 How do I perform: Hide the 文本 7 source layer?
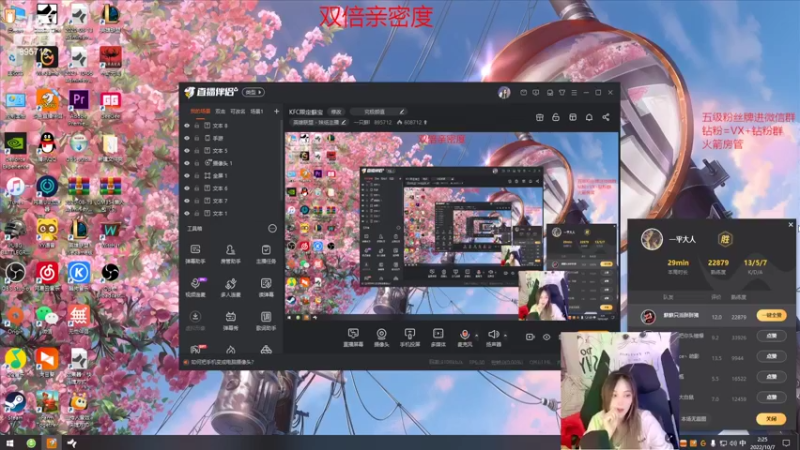coord(187,201)
